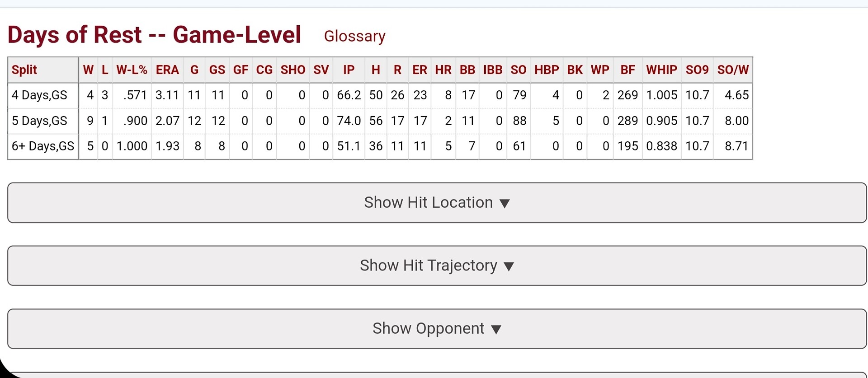This screenshot has width=868, height=378.
Task: Sort by W-L% column header
Action: coord(132,70)
